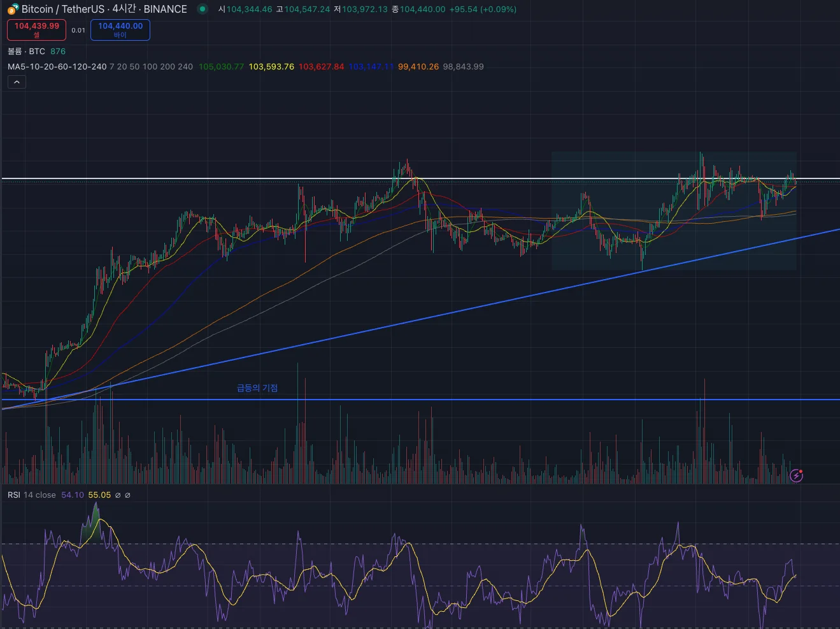
Task: Open the MA5-10-20-60-120-240 indicator legend
Action: pyautogui.click(x=57, y=66)
